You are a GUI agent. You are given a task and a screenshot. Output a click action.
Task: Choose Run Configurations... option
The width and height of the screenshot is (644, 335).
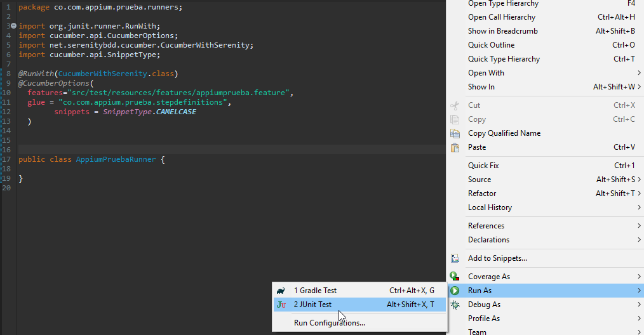point(329,323)
